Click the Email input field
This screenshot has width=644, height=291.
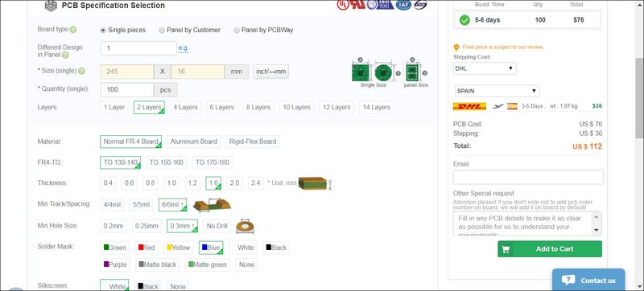[528, 177]
